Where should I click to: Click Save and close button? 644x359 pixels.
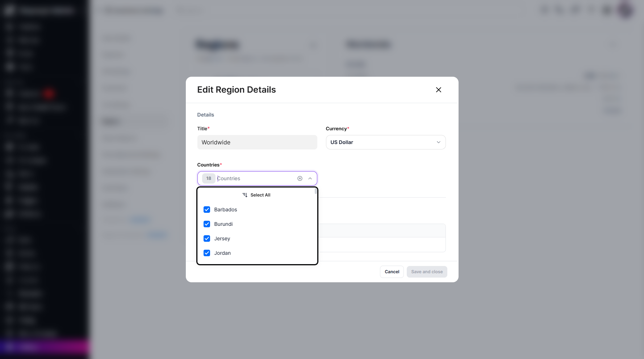pos(427,272)
